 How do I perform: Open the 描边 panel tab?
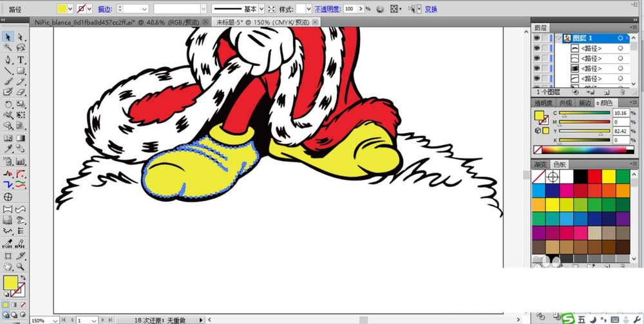[585, 103]
